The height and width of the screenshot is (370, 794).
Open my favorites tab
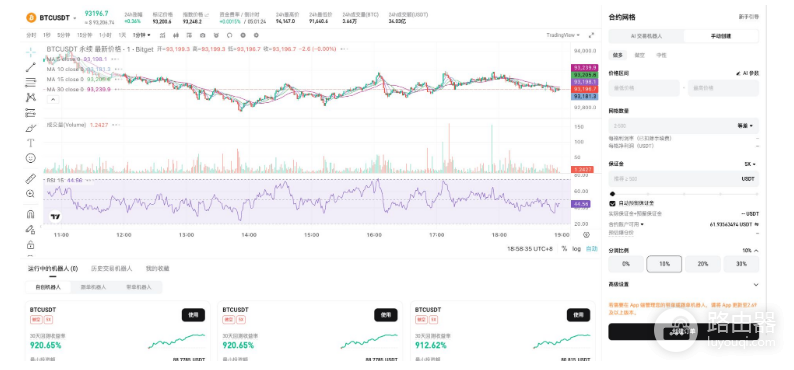point(157,269)
